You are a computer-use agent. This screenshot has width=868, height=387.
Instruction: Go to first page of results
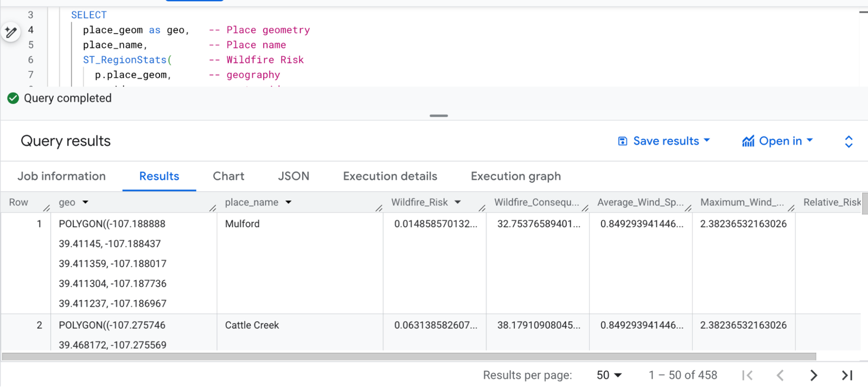click(x=748, y=375)
